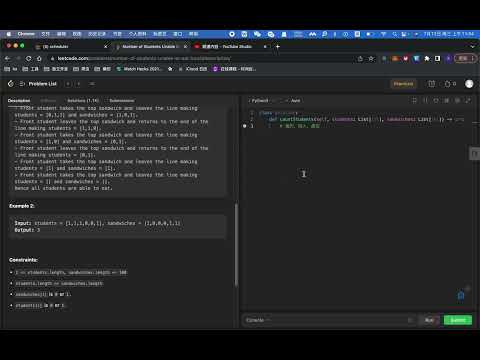The height and width of the screenshot is (360, 480).
Task: Click the share page icon in address bar
Action: [360, 59]
